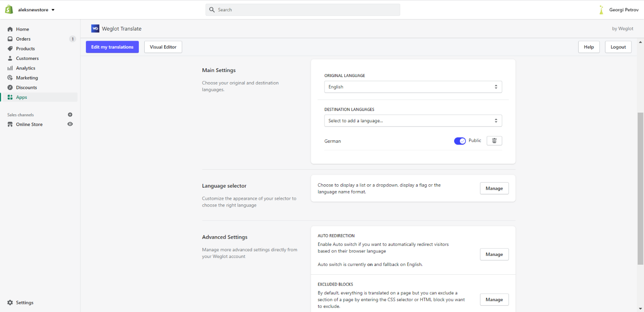Click the German language row label
Image resolution: width=644 pixels, height=312 pixels.
point(332,141)
